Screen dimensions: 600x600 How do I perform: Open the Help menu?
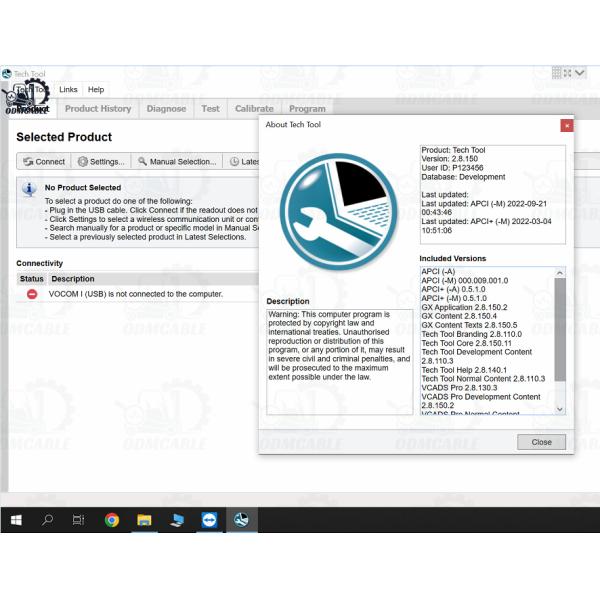(x=95, y=89)
